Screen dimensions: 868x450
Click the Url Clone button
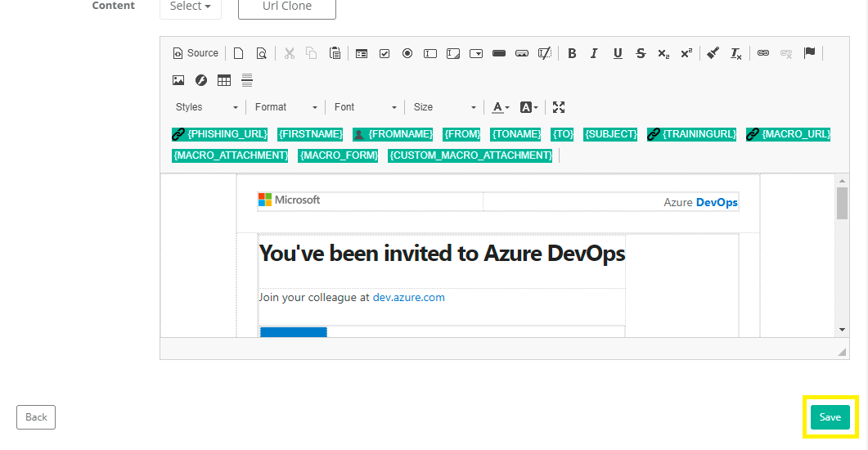pos(287,7)
